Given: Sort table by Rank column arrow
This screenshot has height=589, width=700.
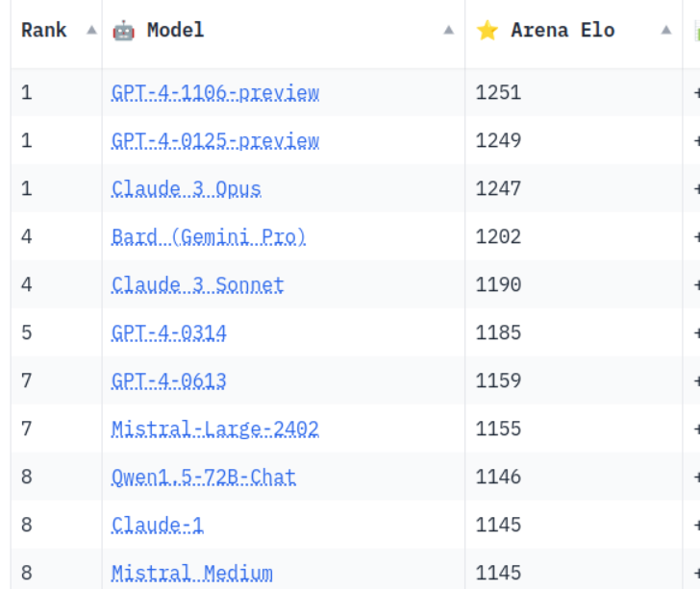Looking at the screenshot, I should 91,30.
